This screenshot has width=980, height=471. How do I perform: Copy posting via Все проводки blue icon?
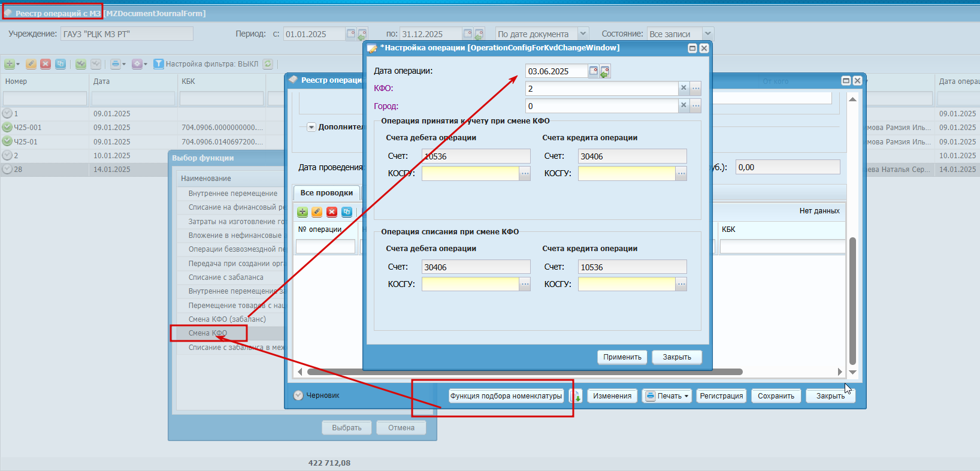[347, 212]
